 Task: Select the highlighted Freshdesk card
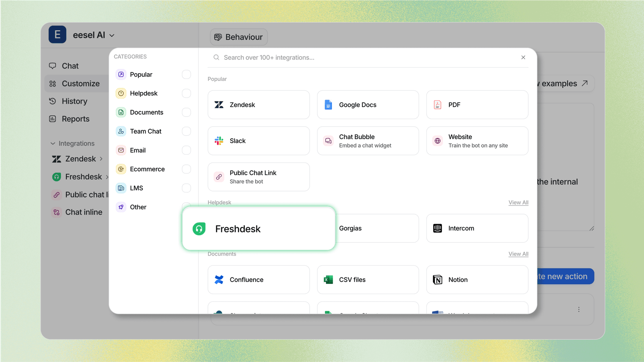tap(259, 229)
